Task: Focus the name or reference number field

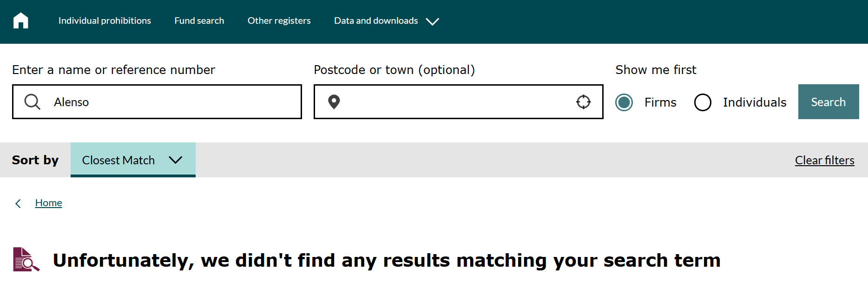Action: pyautogui.click(x=157, y=101)
